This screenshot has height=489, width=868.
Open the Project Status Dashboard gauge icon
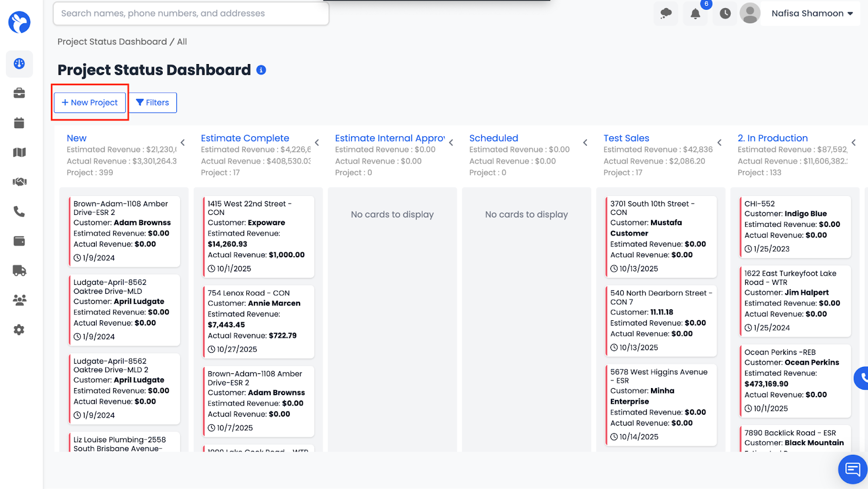coord(19,63)
